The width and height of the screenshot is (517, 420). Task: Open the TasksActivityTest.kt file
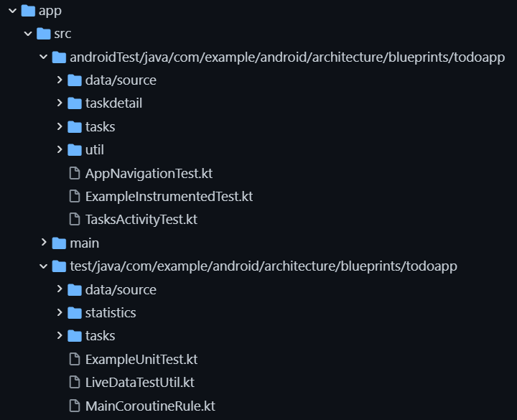(x=141, y=219)
